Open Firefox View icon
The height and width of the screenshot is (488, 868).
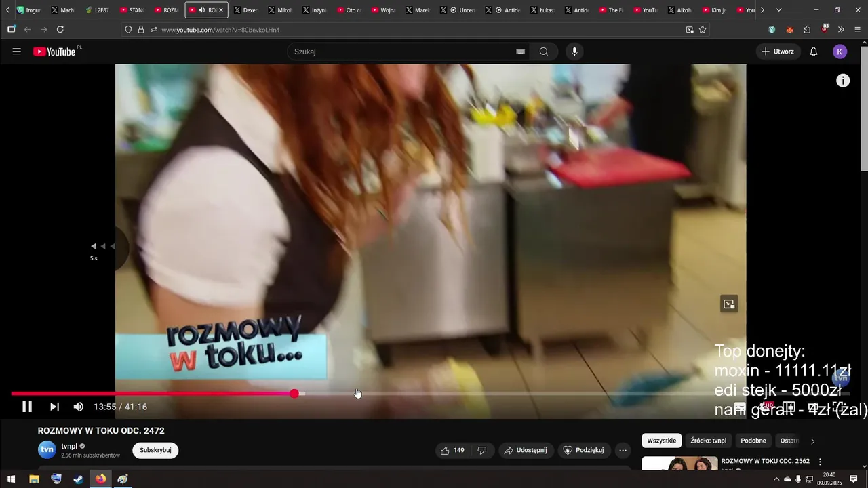(x=12, y=29)
